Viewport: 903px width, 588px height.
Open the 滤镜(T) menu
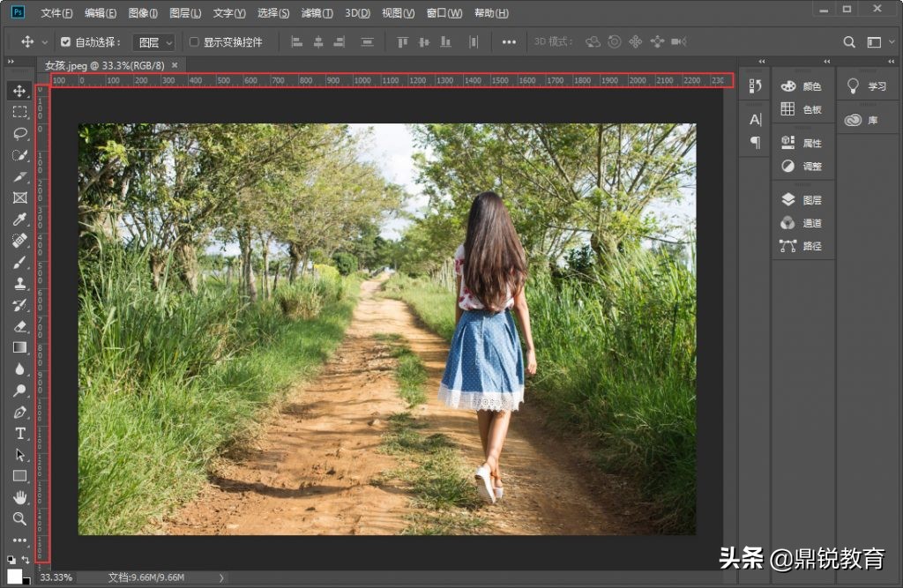(x=317, y=13)
